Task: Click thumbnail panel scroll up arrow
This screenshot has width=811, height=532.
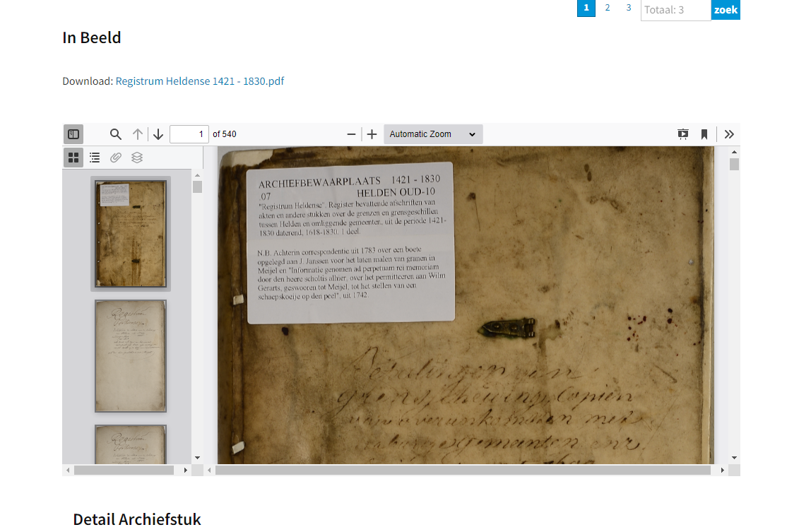Action: coord(197,175)
